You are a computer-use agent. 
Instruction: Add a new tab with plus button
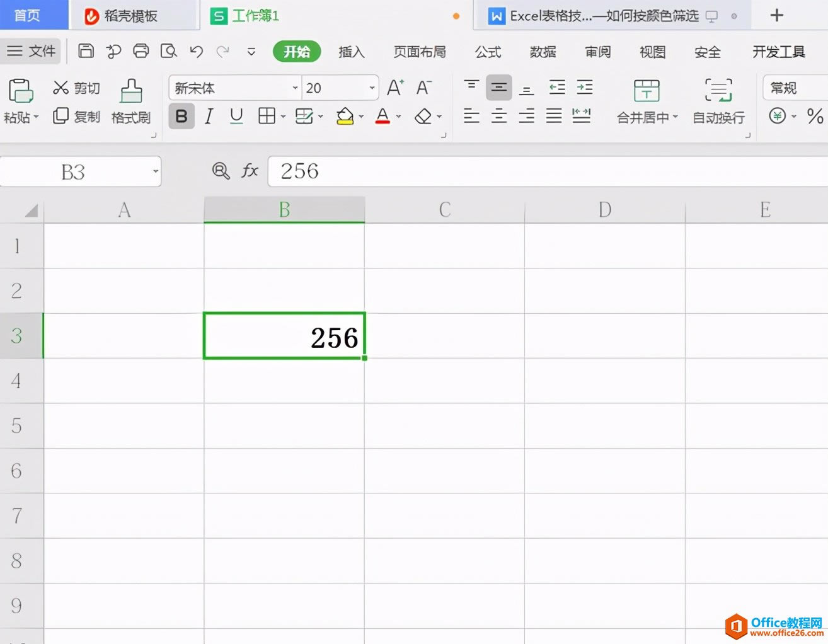pyautogui.click(x=777, y=15)
